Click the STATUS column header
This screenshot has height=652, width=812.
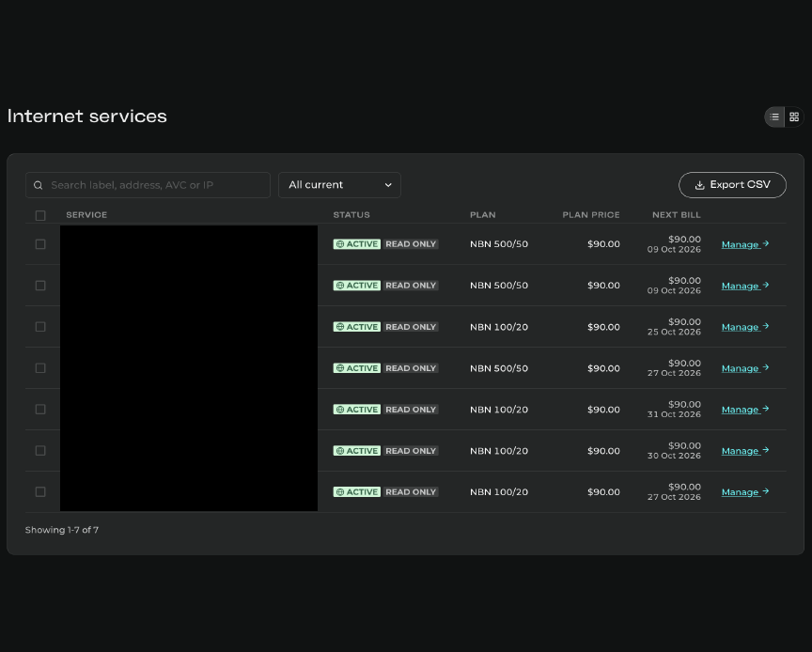(351, 215)
